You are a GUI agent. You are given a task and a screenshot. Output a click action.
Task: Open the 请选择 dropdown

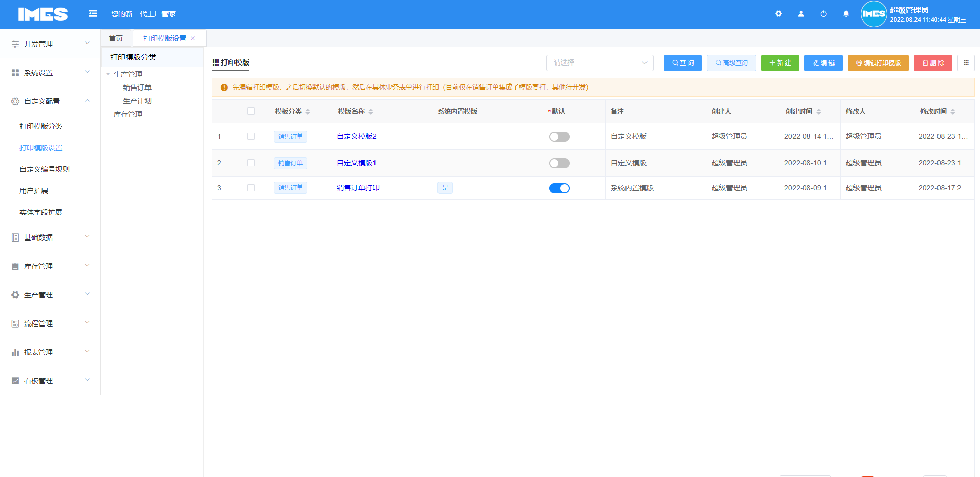[600, 63]
